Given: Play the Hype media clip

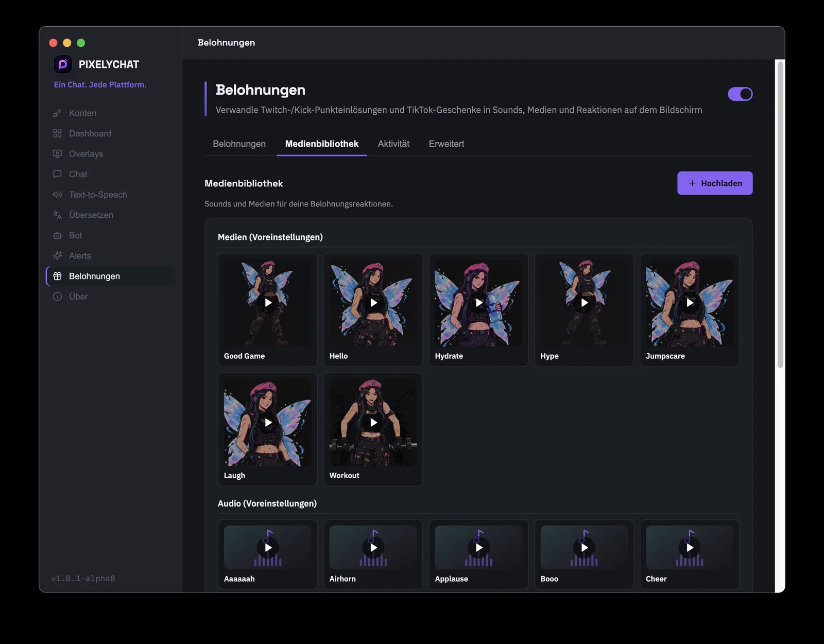Looking at the screenshot, I should click(x=584, y=303).
